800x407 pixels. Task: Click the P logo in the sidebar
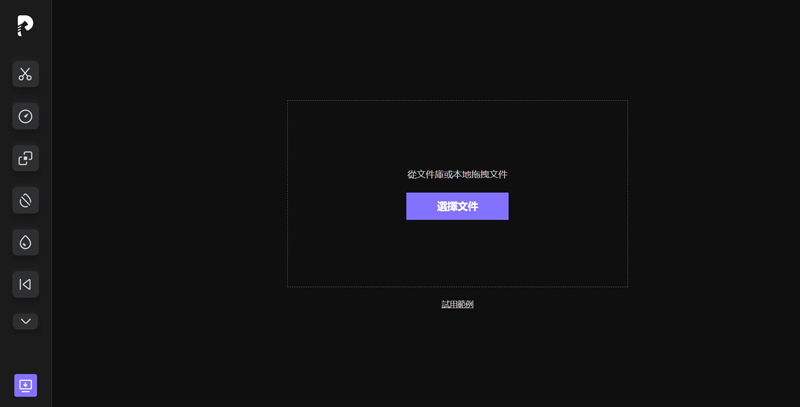click(25, 26)
